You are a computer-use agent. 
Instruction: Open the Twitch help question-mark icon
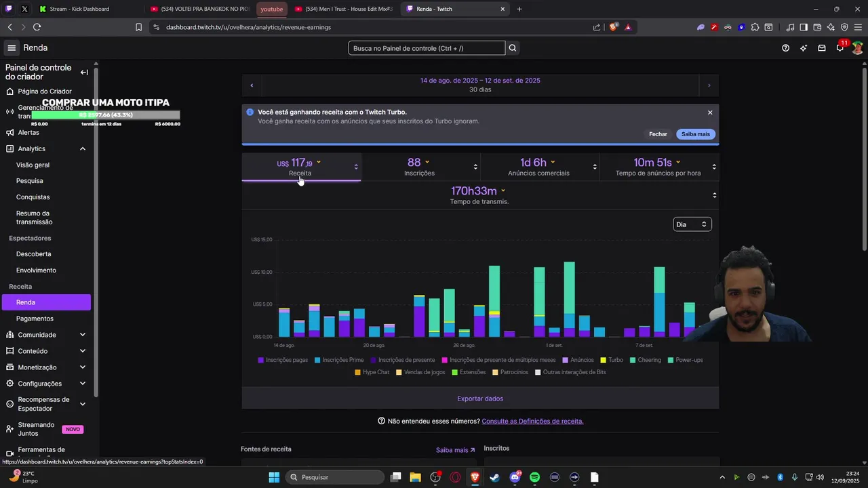tap(785, 48)
